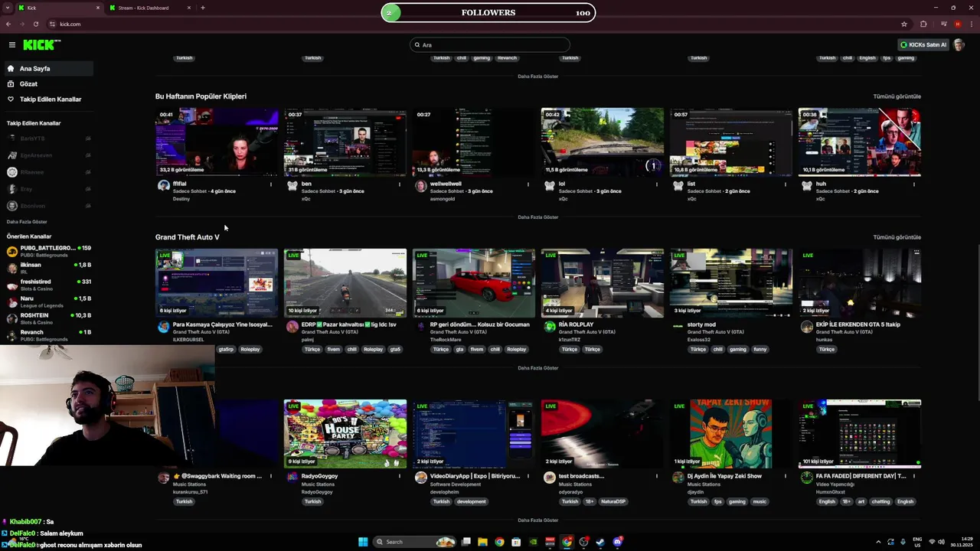Play the 'wellwellwell' clip thumbnail
The image size is (980, 551).
(474, 142)
